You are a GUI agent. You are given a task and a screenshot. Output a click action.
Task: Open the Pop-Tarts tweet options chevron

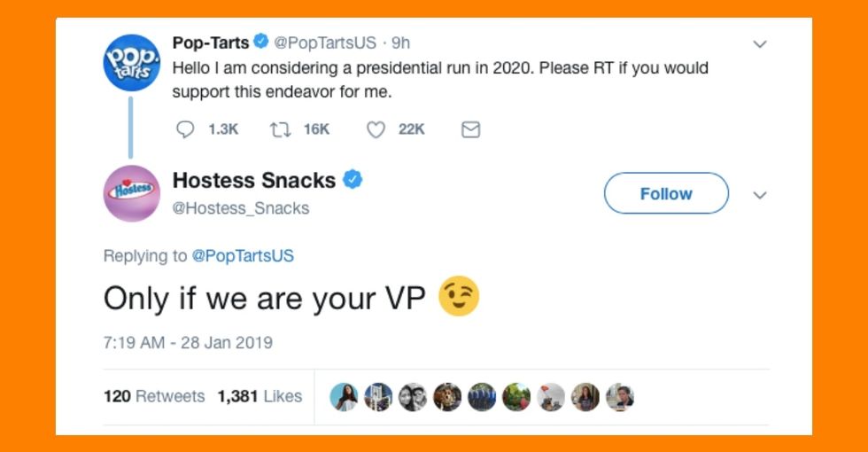click(x=759, y=43)
